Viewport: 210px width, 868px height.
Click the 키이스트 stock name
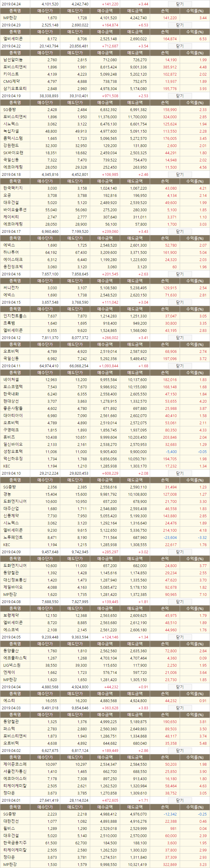(x=11, y=74)
